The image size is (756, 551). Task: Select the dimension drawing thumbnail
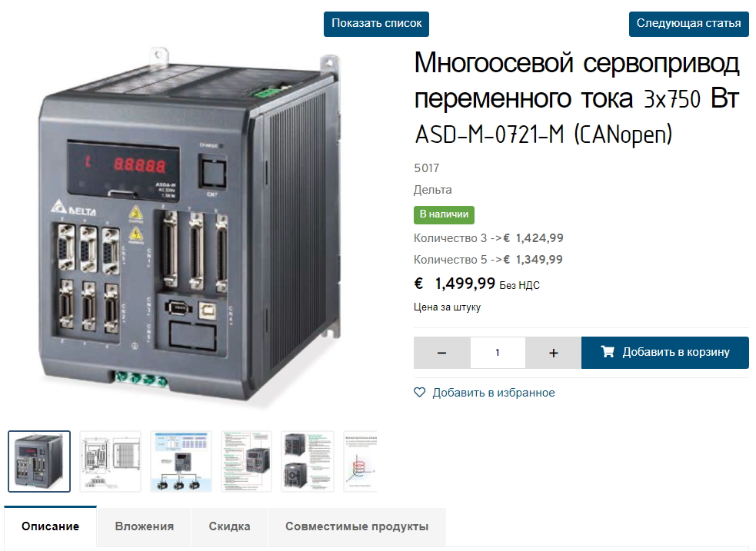(x=111, y=461)
